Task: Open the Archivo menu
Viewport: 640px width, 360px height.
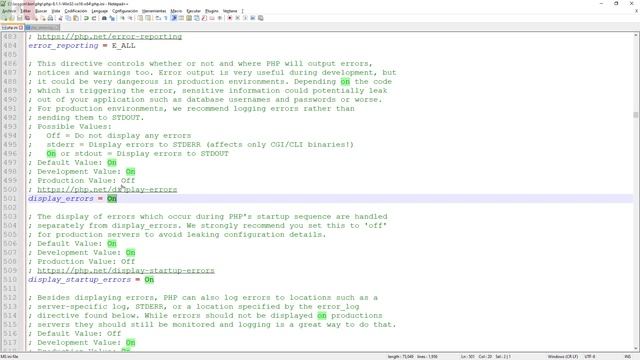Action: [9, 11]
